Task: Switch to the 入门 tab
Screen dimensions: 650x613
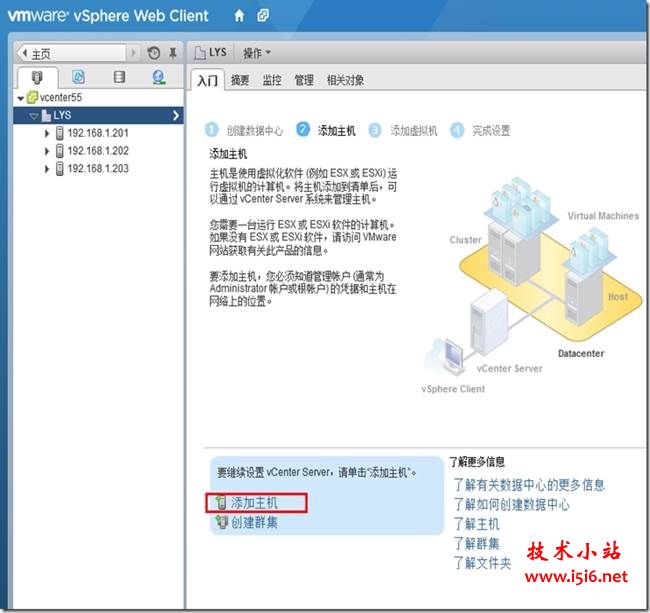Action: coord(207,80)
